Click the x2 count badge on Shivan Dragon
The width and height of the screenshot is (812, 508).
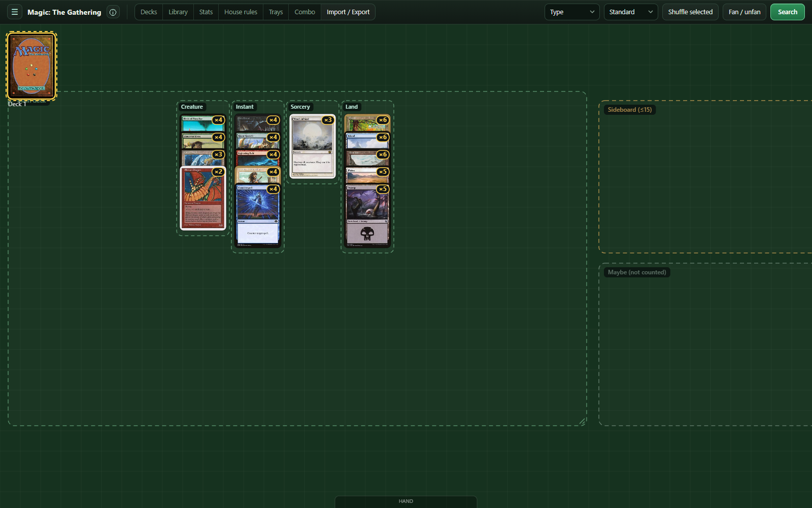pyautogui.click(x=218, y=172)
